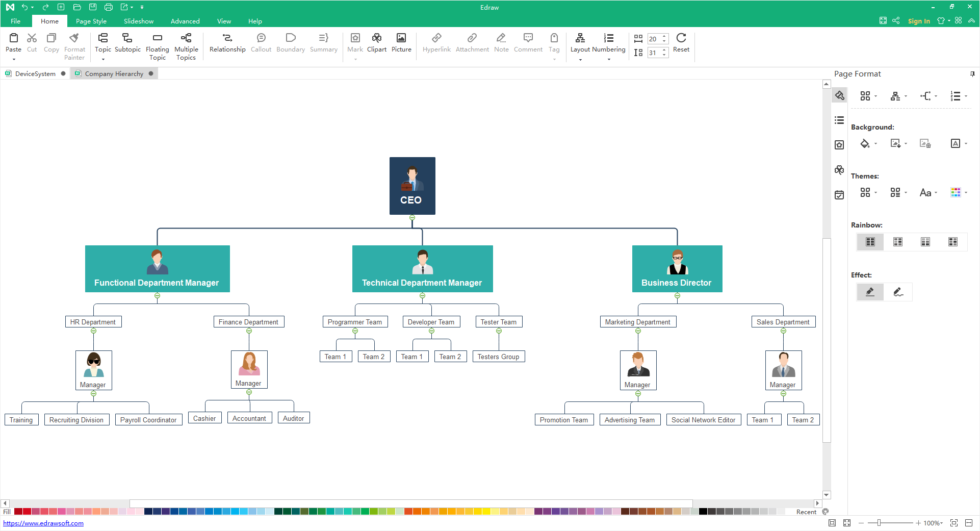Select the Topic tool
The height and width of the screenshot is (531, 980).
(102, 43)
